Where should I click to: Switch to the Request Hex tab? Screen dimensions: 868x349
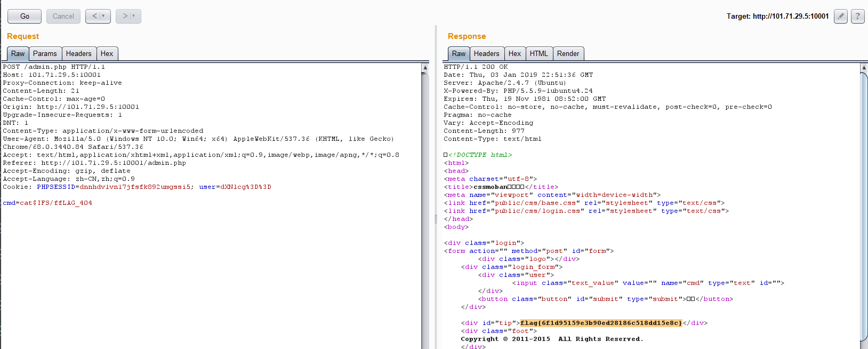(107, 53)
